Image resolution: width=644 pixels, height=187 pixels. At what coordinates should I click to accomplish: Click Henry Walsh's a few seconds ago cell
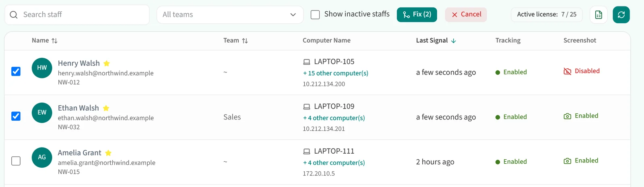(x=446, y=72)
